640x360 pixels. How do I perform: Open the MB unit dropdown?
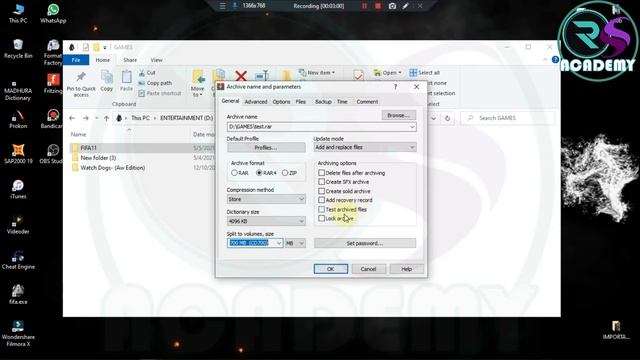tap(295, 243)
